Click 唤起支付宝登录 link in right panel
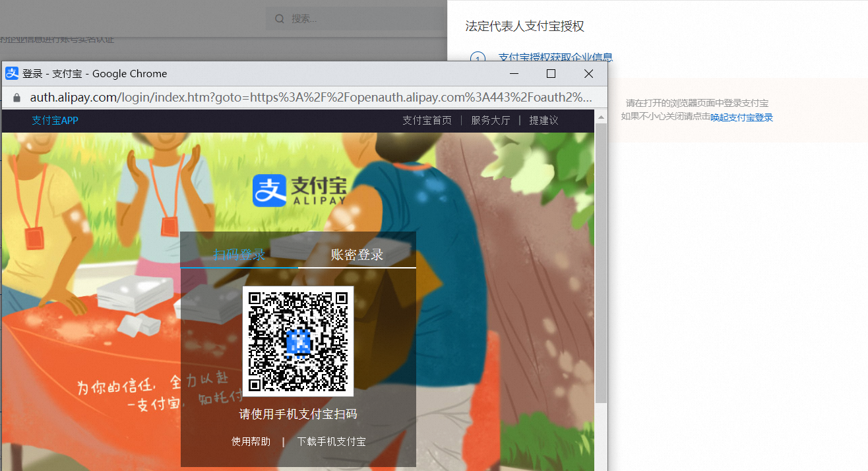 [741, 117]
